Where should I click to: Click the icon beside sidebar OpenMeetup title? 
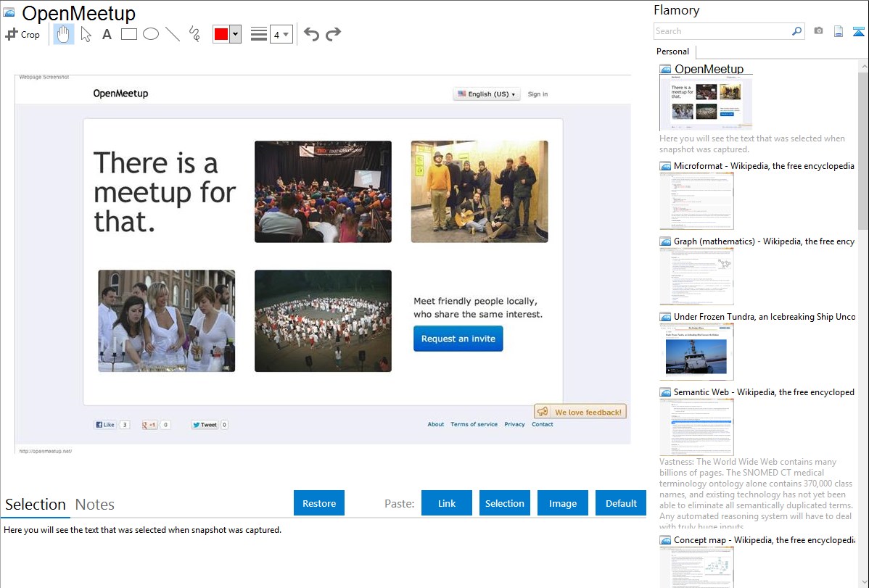pos(665,70)
